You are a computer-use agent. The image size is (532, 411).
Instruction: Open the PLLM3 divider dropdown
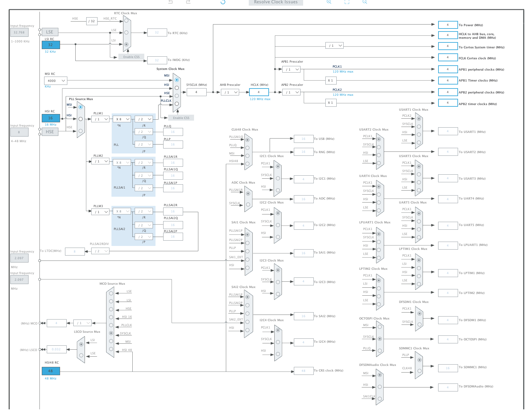pos(100,211)
